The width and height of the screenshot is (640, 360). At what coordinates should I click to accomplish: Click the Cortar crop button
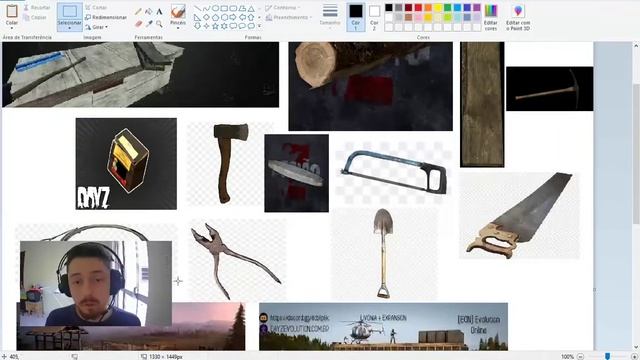coord(96,7)
